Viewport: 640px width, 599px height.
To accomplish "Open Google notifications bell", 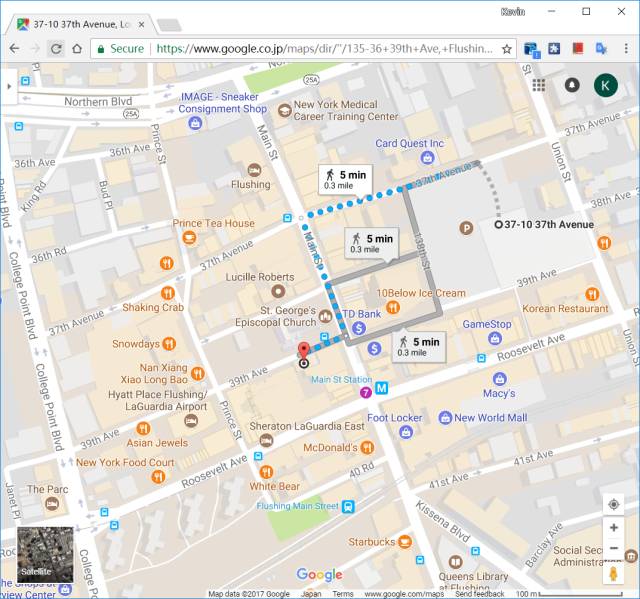I will (572, 85).
